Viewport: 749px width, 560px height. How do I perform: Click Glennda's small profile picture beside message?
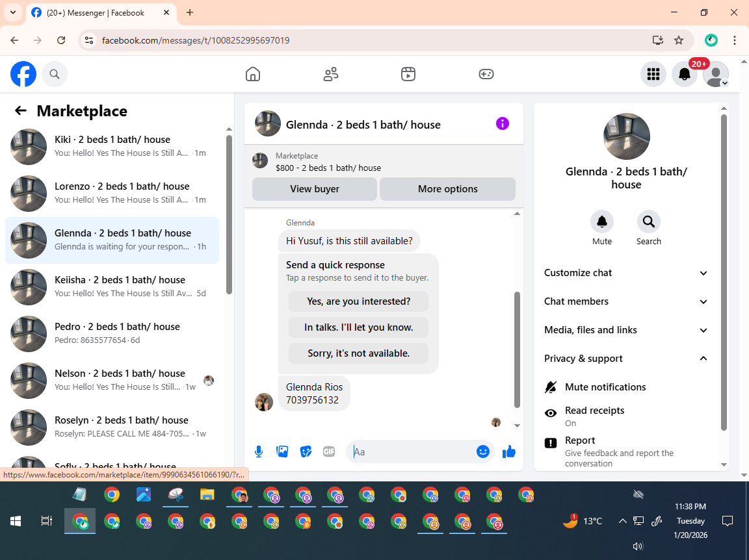coord(264,402)
